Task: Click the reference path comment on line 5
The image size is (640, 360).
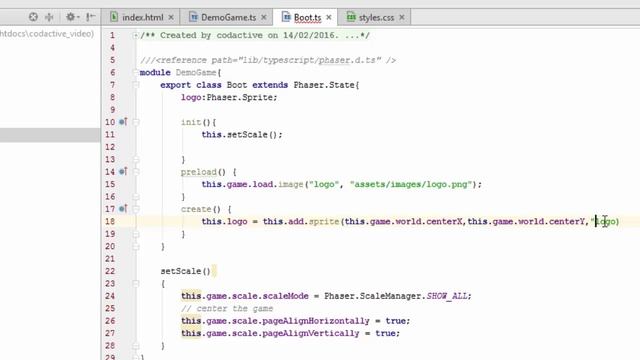Action: (x=268, y=60)
